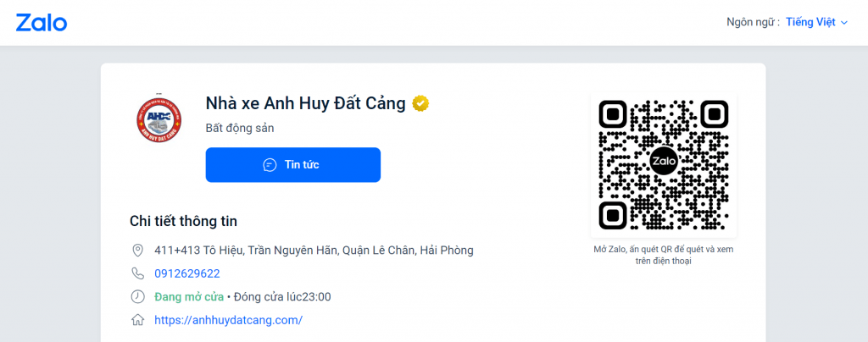This screenshot has width=868, height=342.
Task: Click the green Đang mở cửa status
Action: (189, 297)
